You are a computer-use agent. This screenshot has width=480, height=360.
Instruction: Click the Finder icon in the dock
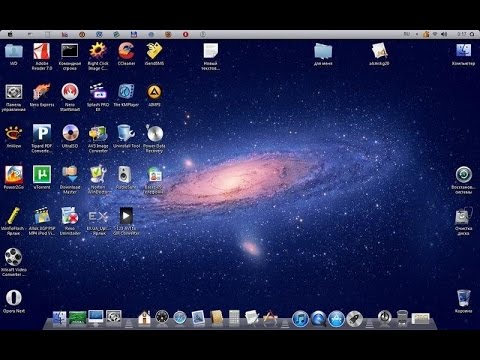[60, 318]
